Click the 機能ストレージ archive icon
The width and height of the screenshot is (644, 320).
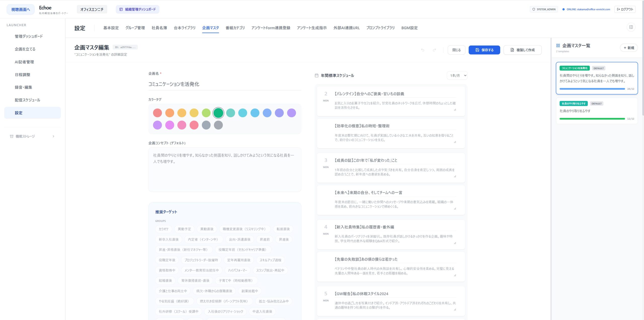(x=12, y=136)
